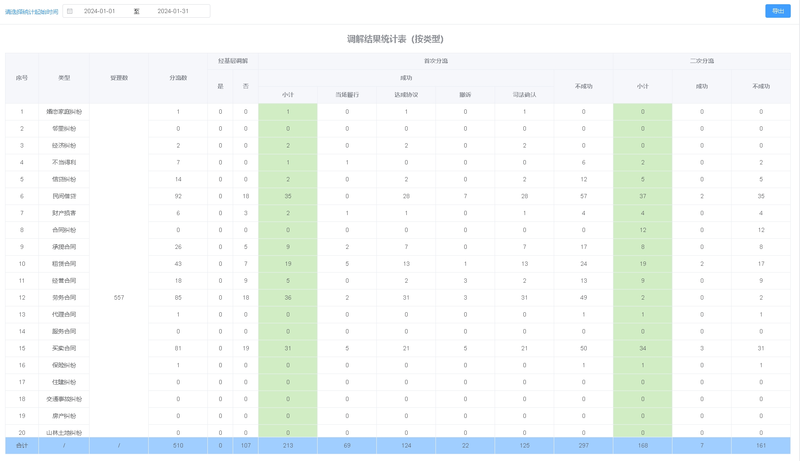Click the 分流数 value 43 in 租赁合同 row
The height and width of the screenshot is (461, 800).
coord(178,264)
